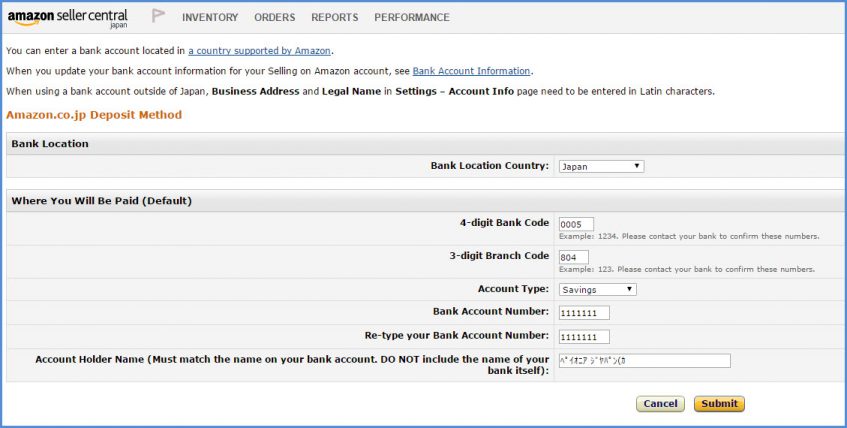The image size is (847, 428).
Task: Click into the 3-digit Branch Code field
Action: (x=574, y=257)
